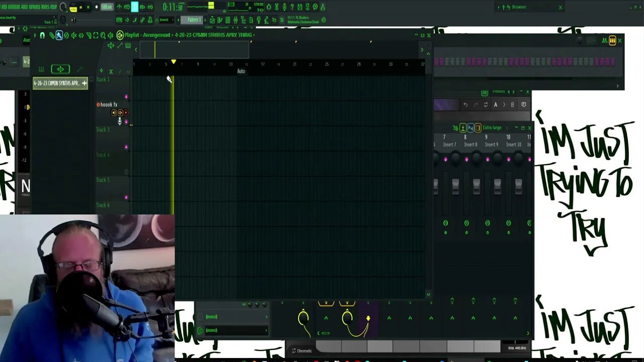Click the hoook fx track name
The width and height of the screenshot is (644, 362).
[109, 105]
